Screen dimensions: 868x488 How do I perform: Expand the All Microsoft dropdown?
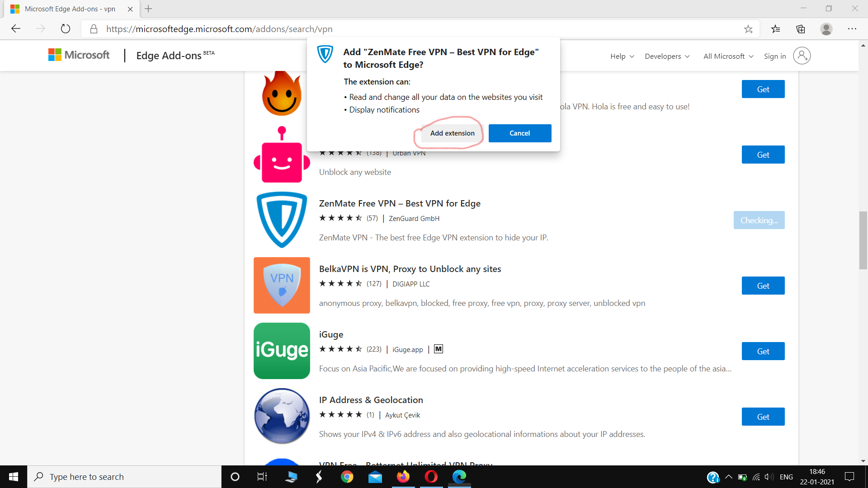tap(727, 56)
